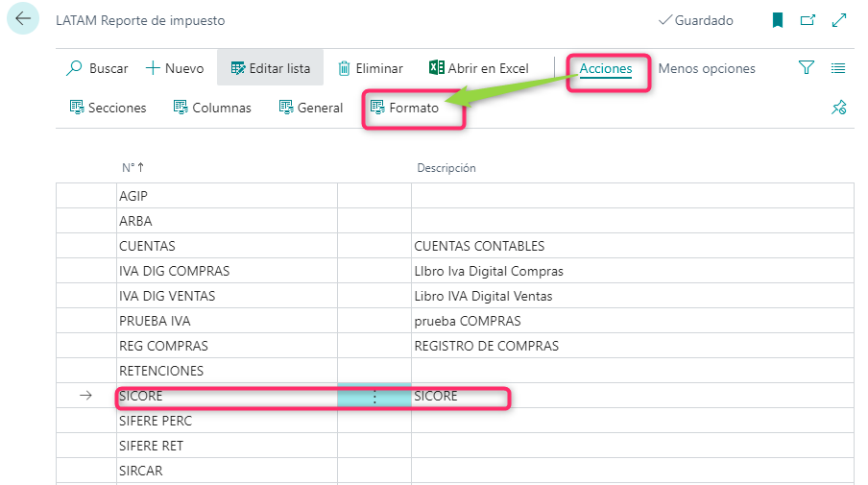868x485 pixels.
Task: Click the SICORE number cell
Action: pos(227,396)
